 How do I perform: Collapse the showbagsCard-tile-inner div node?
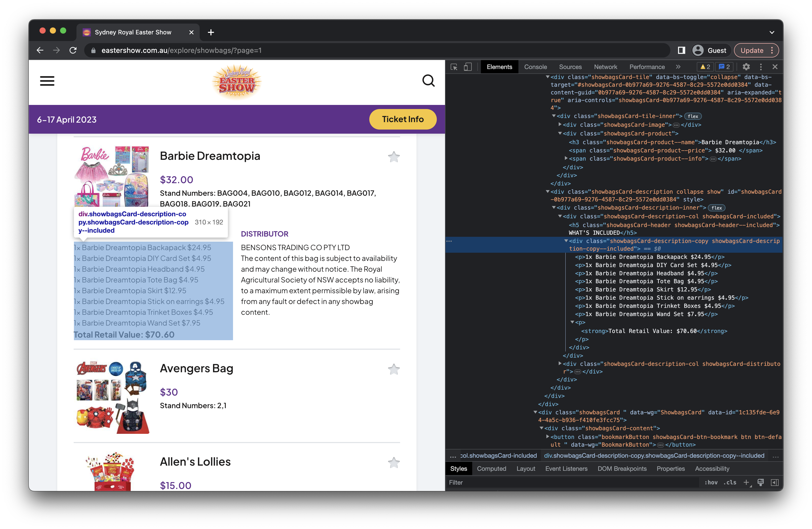(554, 116)
